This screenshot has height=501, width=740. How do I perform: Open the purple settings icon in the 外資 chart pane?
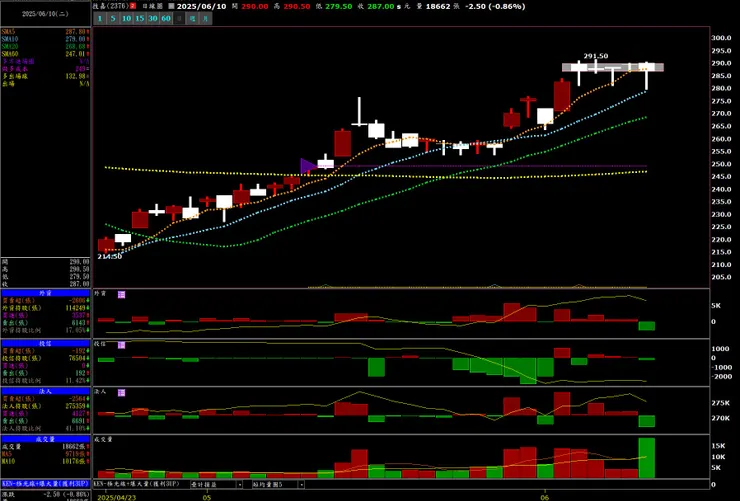tap(121, 294)
